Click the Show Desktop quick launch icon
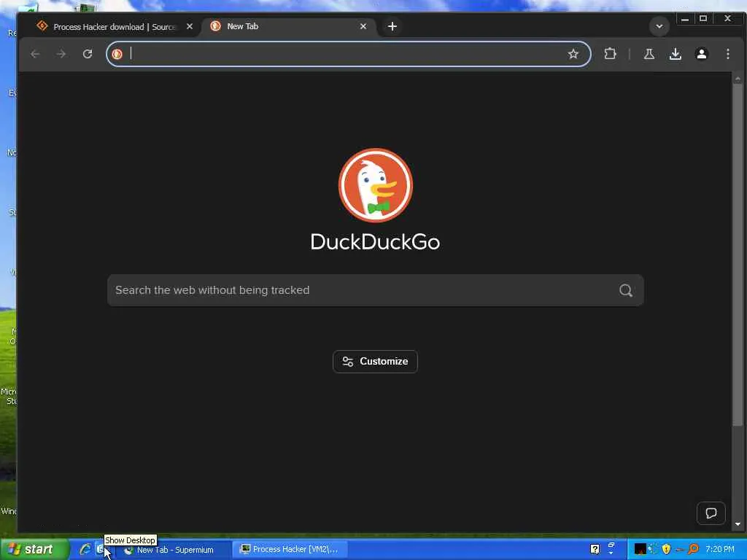The height and width of the screenshot is (560, 747). click(x=101, y=550)
